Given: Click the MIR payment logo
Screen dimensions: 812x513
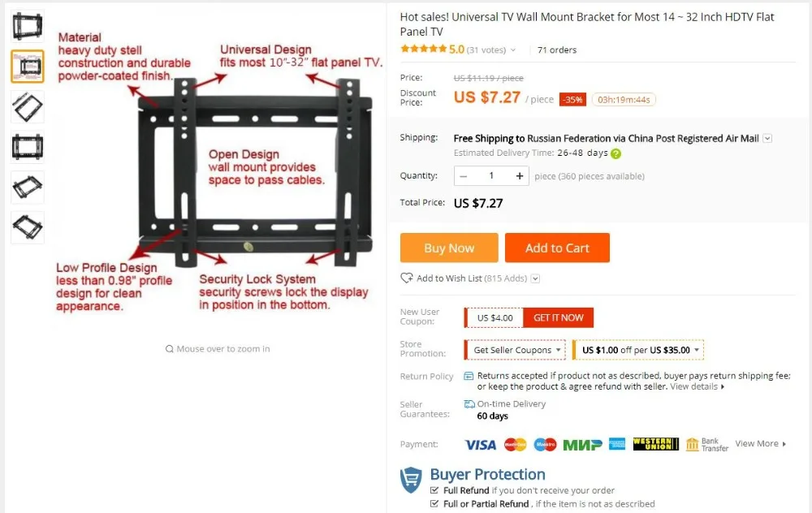Looking at the screenshot, I should coord(582,445).
